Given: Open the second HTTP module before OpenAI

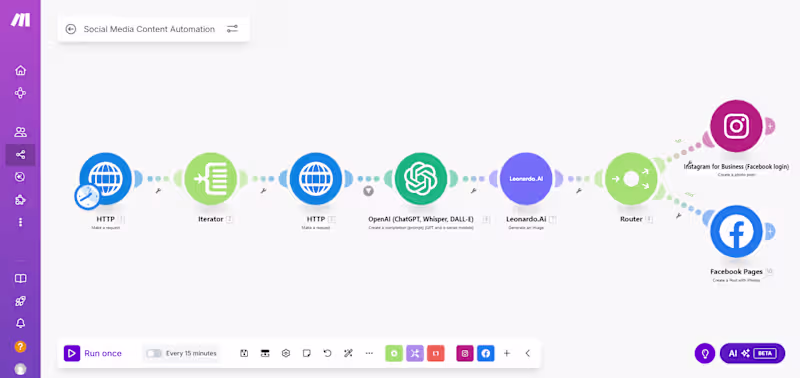Looking at the screenshot, I should click(316, 179).
